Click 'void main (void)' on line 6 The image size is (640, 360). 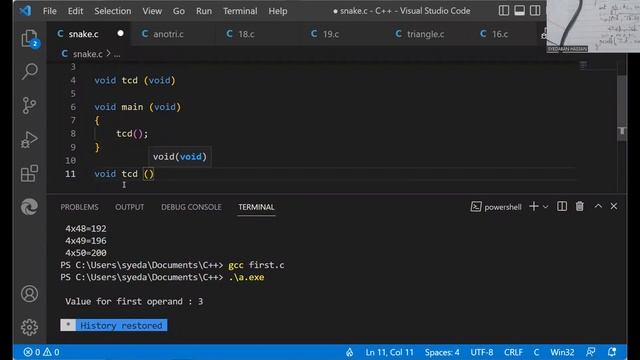[x=138, y=107]
